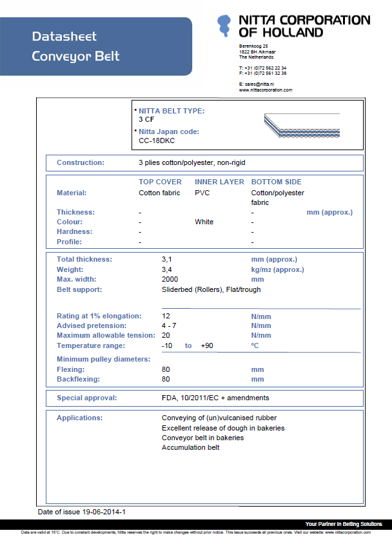The image size is (392, 553).
Task: Click the 'TOP COVER' column header
Action: (x=160, y=182)
